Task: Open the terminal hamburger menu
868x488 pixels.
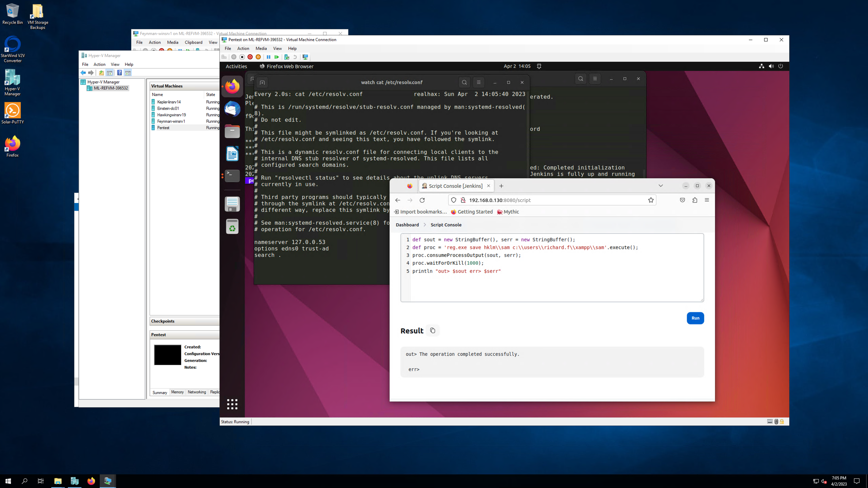Action: pyautogui.click(x=478, y=82)
